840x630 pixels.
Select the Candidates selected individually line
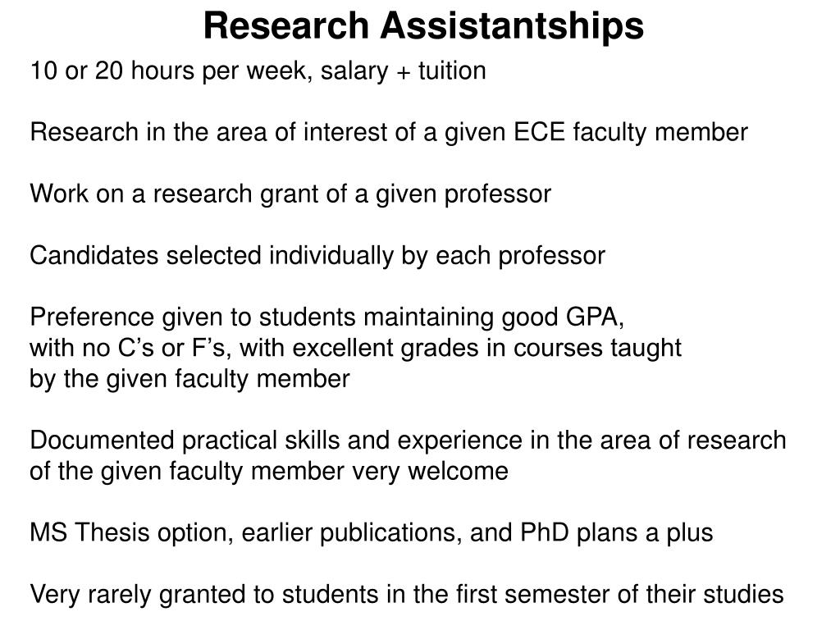tap(317, 256)
